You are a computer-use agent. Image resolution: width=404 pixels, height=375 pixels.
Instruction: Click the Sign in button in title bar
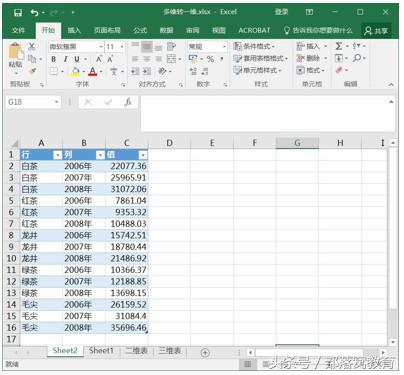coord(282,12)
